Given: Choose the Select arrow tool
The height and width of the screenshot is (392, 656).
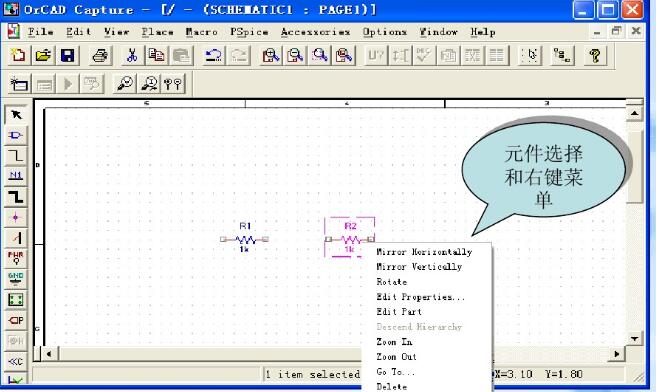Looking at the screenshot, I should click(x=16, y=115).
